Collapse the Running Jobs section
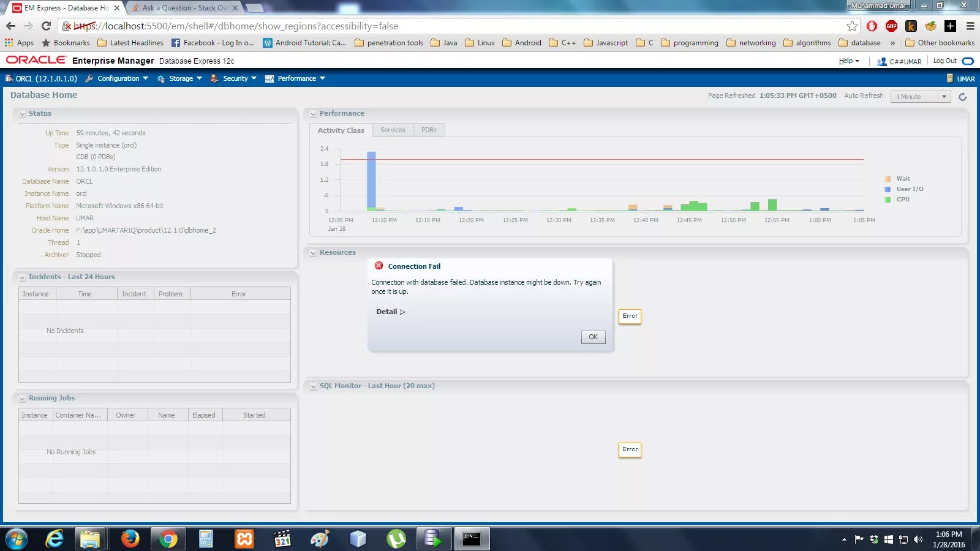Image resolution: width=980 pixels, height=551 pixels. coord(22,399)
